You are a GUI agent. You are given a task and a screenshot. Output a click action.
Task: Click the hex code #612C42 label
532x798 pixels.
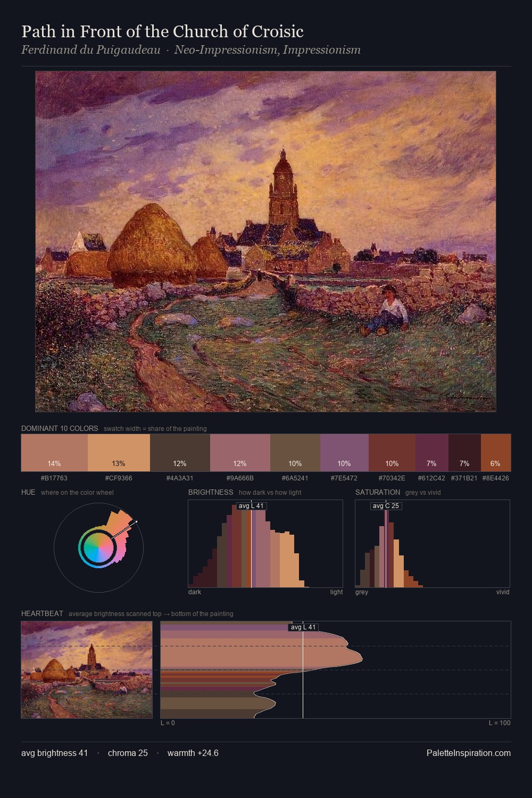[x=432, y=478]
